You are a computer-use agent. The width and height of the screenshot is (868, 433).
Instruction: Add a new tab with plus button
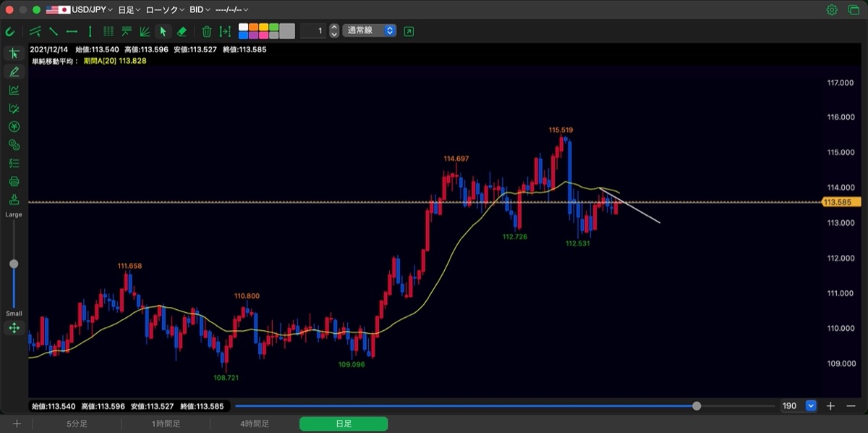[17, 424]
